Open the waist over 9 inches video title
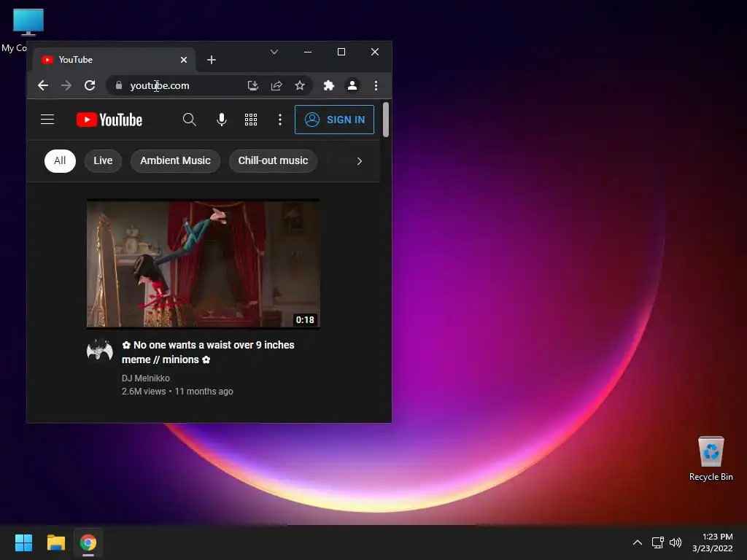This screenshot has height=560, width=747. 208,352
